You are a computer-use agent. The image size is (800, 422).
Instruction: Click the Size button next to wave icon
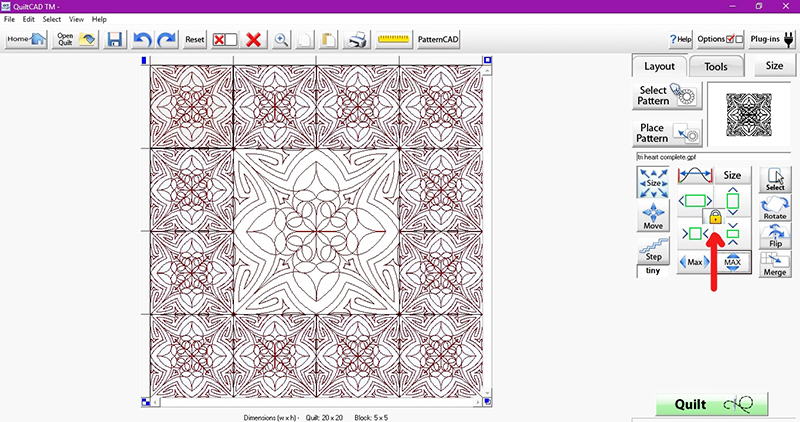[732, 176]
